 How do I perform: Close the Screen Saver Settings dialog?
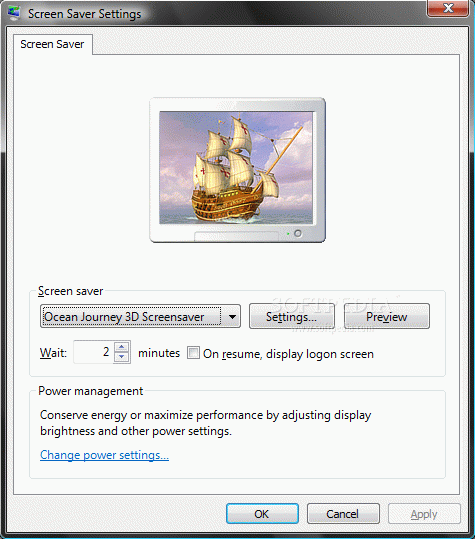click(x=448, y=8)
